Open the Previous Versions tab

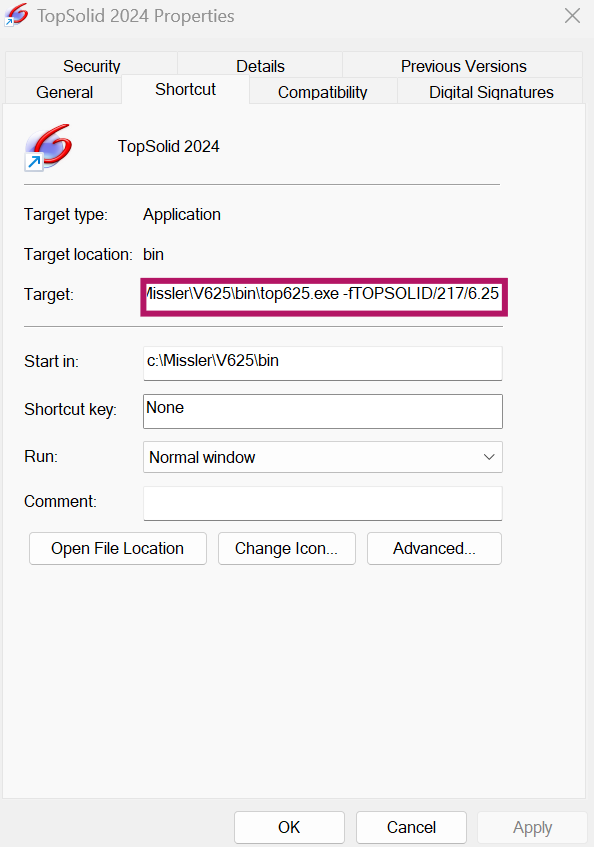point(463,65)
